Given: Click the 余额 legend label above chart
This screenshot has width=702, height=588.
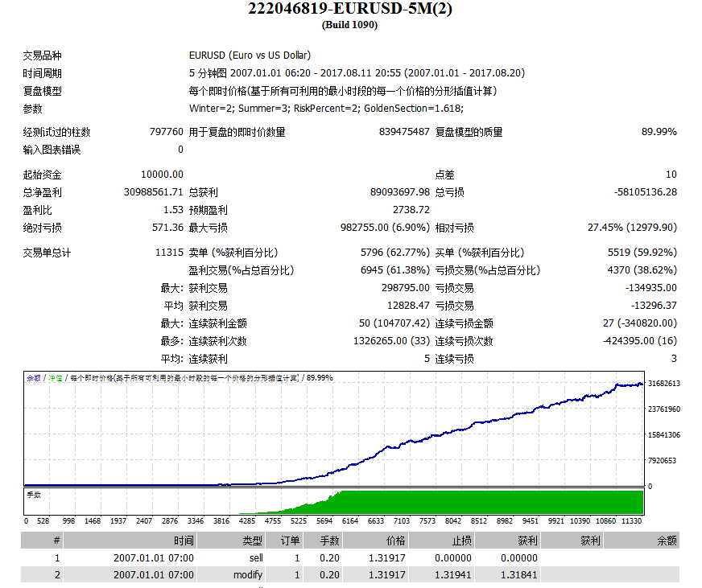Looking at the screenshot, I should (33, 377).
